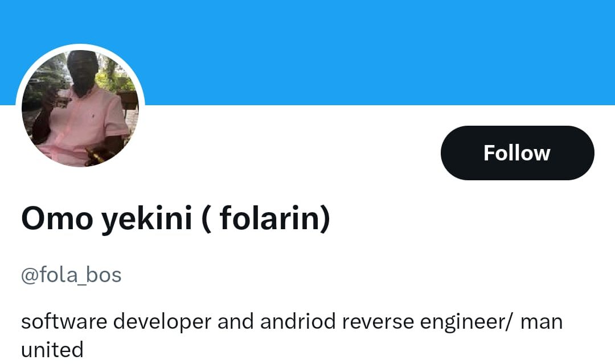Click the word 'and' in bio
Screen dimensions: 615x364
tap(236, 321)
